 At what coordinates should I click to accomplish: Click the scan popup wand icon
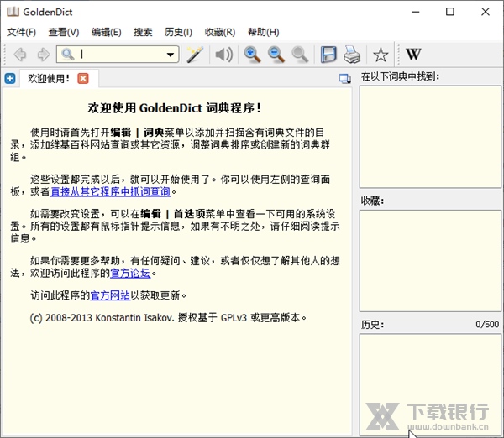point(195,55)
